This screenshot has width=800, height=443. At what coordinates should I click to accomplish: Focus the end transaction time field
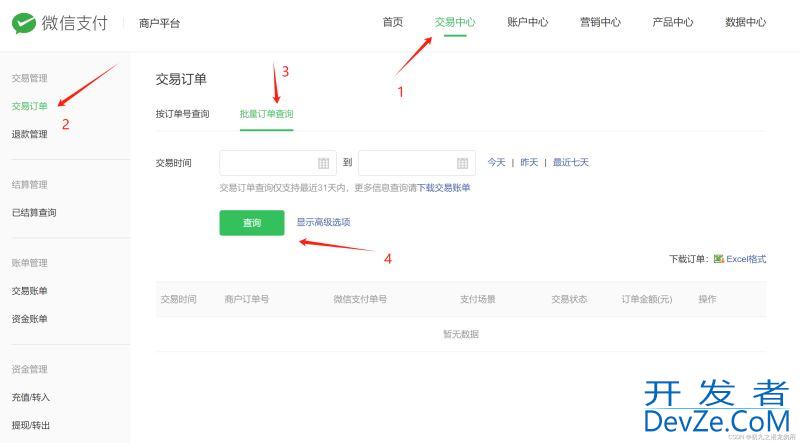tap(417, 163)
